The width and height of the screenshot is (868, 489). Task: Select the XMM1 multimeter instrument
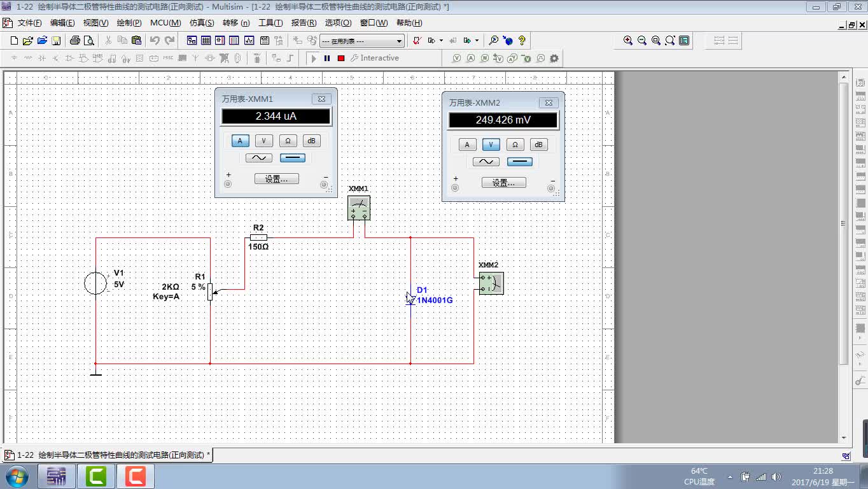point(359,208)
